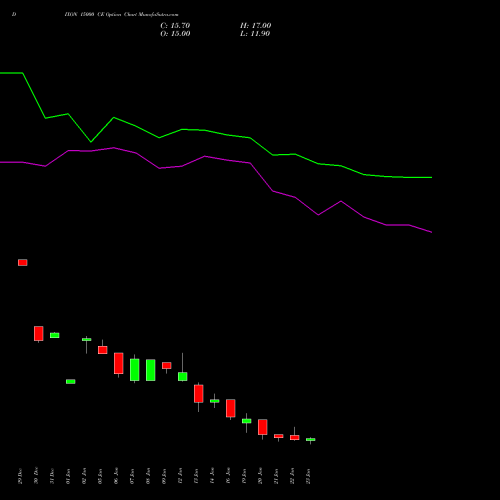Click the red candlestick for 16 Jan

point(231,408)
